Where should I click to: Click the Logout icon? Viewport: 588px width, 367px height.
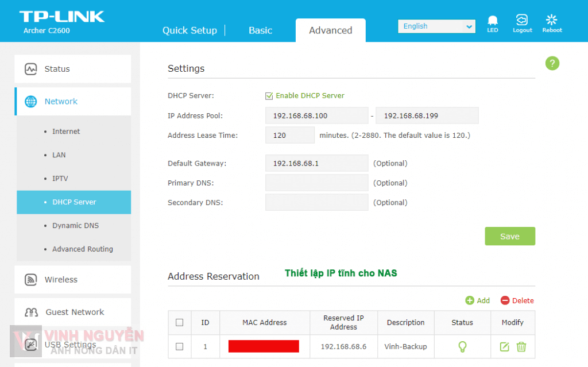(x=522, y=21)
